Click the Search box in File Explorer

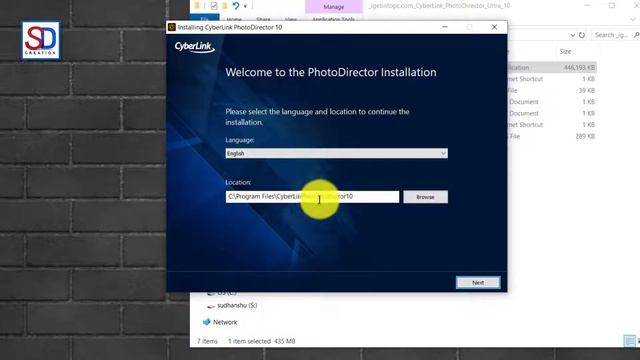[x=615, y=35]
